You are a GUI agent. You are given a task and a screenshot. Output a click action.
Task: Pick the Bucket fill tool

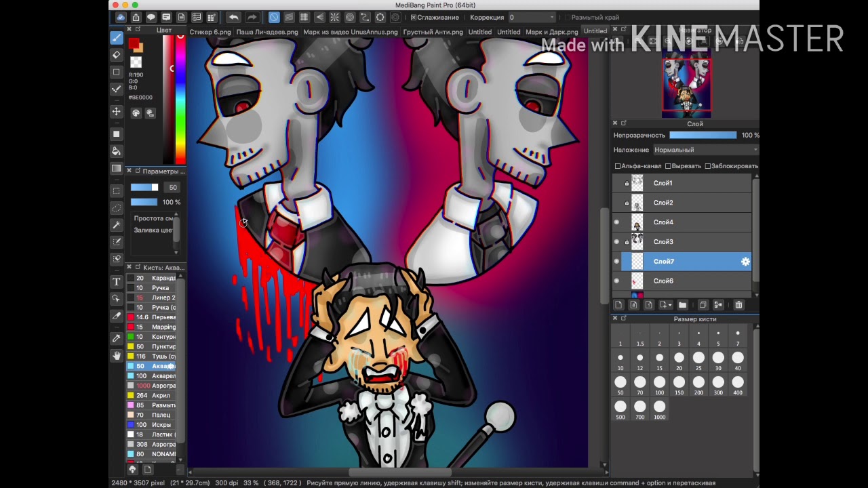[x=117, y=150]
